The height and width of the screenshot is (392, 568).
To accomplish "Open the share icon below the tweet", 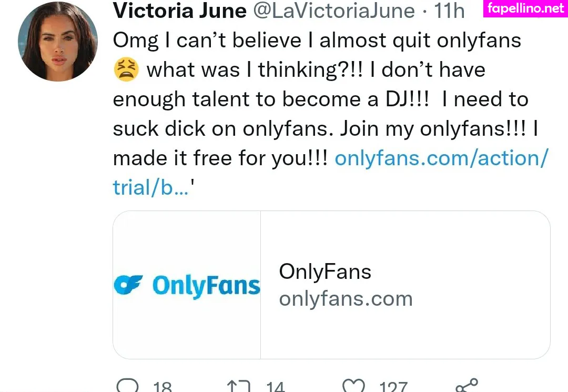I will click(x=466, y=386).
